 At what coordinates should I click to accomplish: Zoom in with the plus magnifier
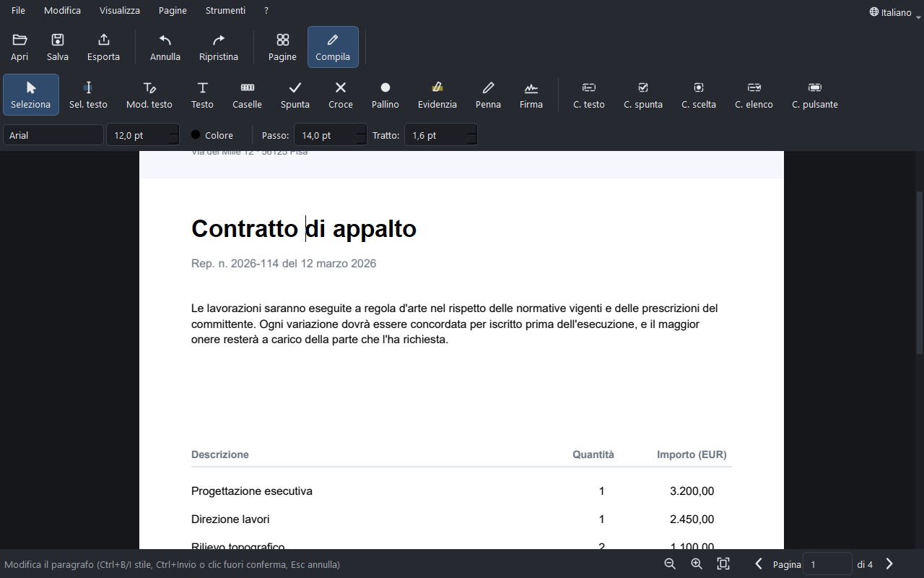[697, 564]
